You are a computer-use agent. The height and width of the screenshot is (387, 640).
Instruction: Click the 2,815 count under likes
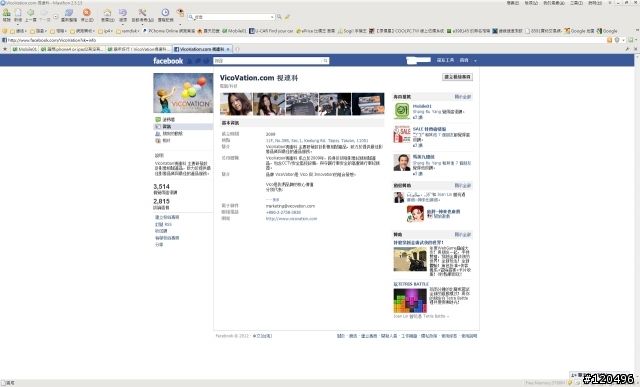pyautogui.click(x=161, y=201)
